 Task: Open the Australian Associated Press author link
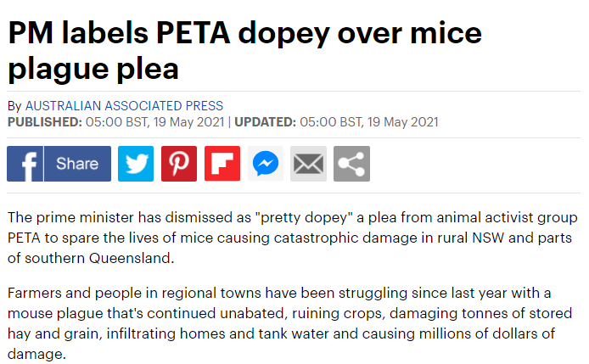pos(124,106)
